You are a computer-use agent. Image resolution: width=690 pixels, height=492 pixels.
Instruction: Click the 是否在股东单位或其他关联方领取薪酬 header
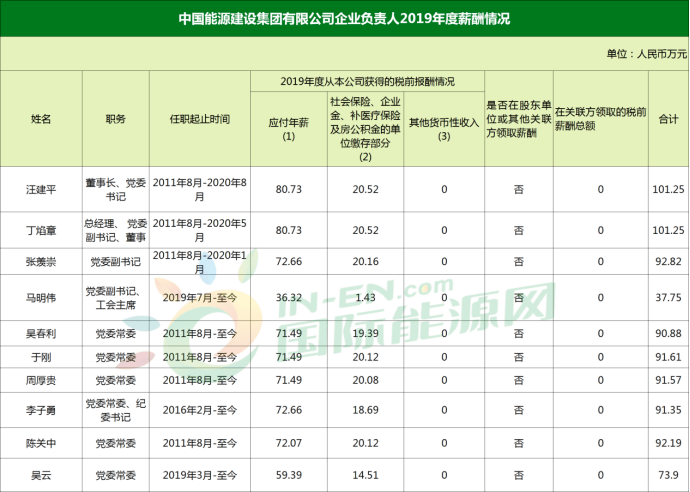click(x=519, y=119)
